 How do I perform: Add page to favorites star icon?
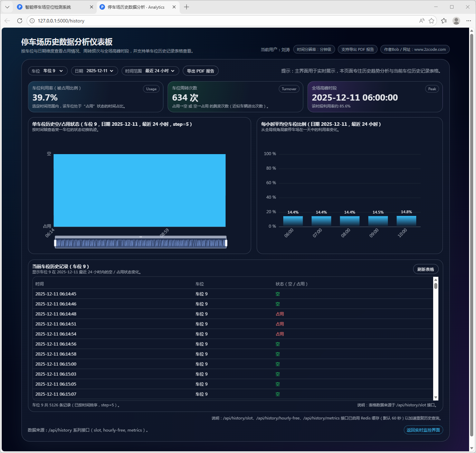(x=431, y=21)
